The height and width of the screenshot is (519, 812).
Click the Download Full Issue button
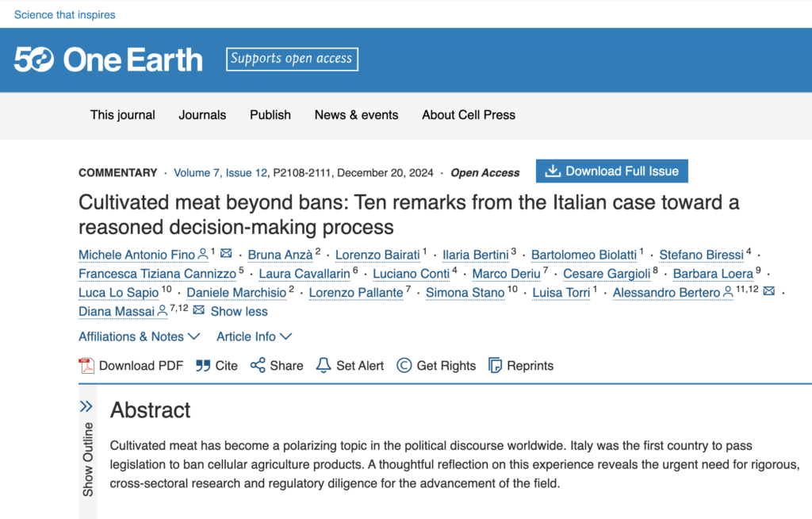(611, 171)
